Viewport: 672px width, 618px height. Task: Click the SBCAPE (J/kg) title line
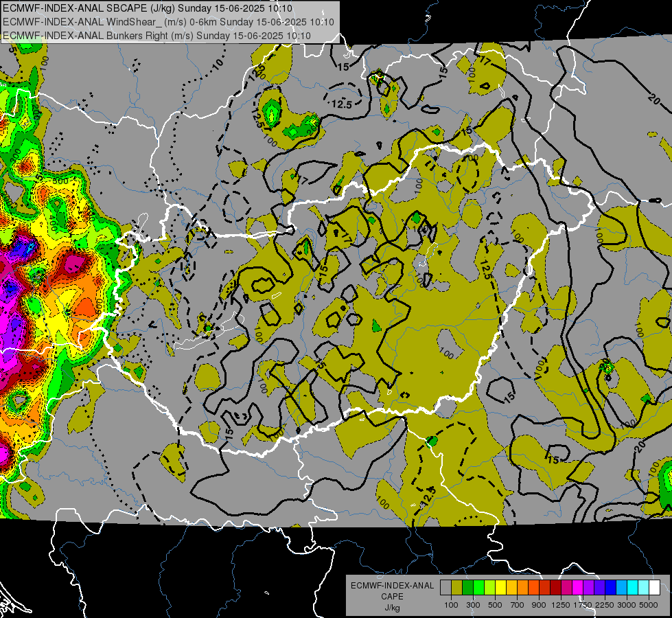tap(148, 8)
